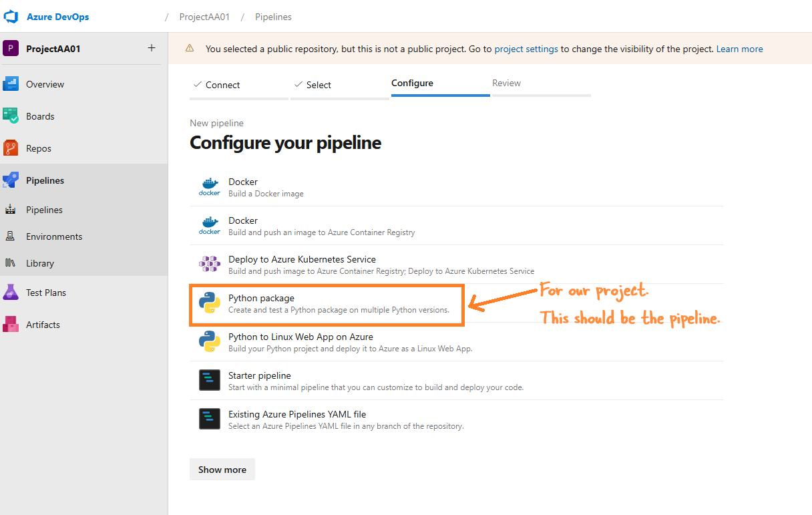Open the Overview sidebar icon
812x515 pixels.
coord(11,84)
